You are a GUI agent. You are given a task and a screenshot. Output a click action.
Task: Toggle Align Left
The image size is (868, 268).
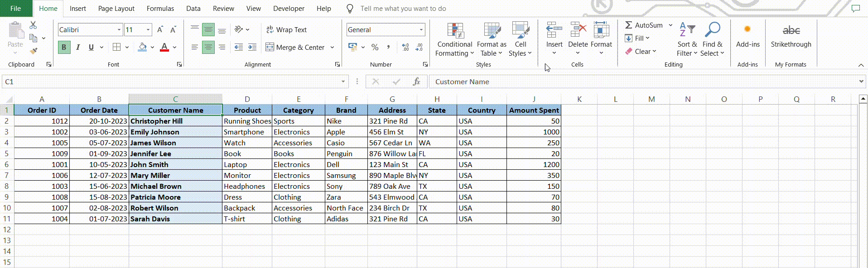click(x=195, y=47)
